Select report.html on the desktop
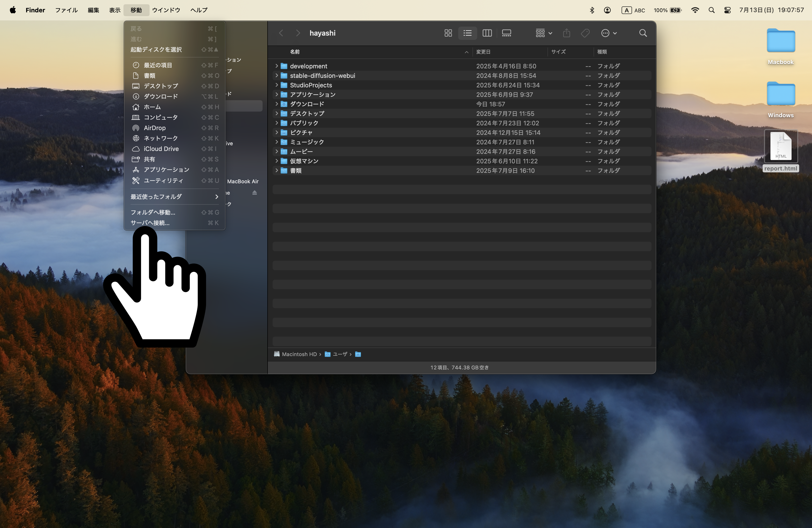This screenshot has height=528, width=812. tap(781, 147)
